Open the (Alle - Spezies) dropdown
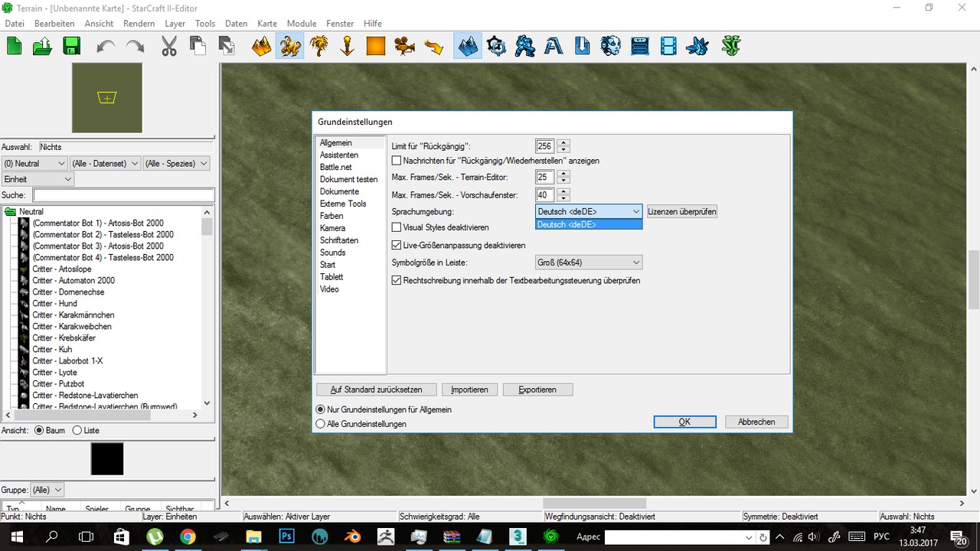980x551 pixels. click(176, 163)
